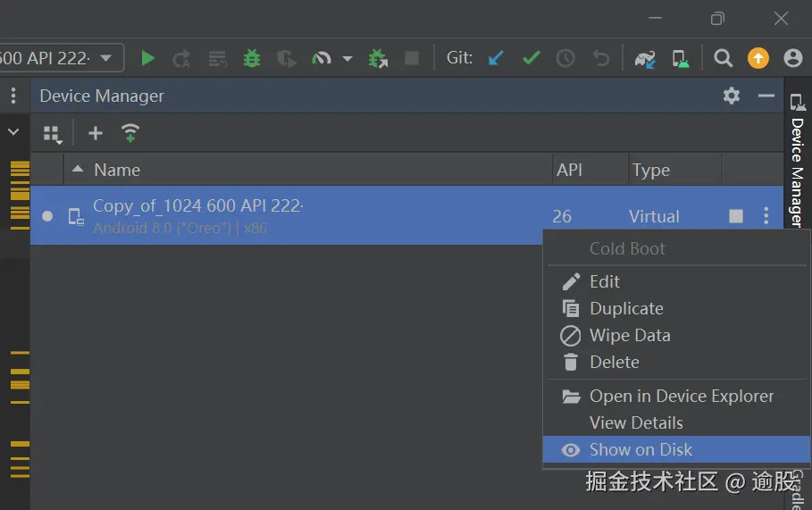812x510 pixels.
Task: Open Search Everywhere magnifier
Action: [723, 58]
